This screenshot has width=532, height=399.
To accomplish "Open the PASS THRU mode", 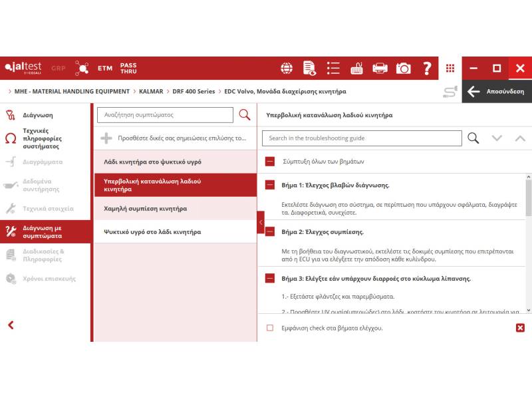I will 128,68.
